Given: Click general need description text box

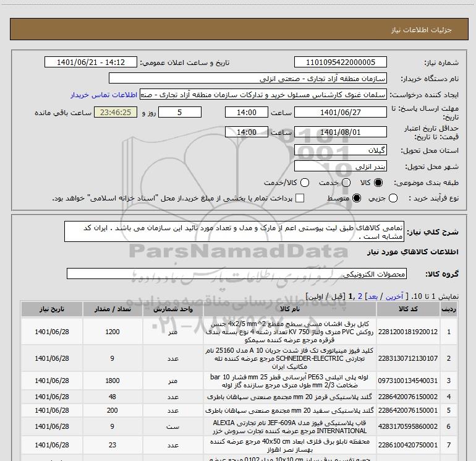Looking at the screenshot, I should click(x=234, y=231).
